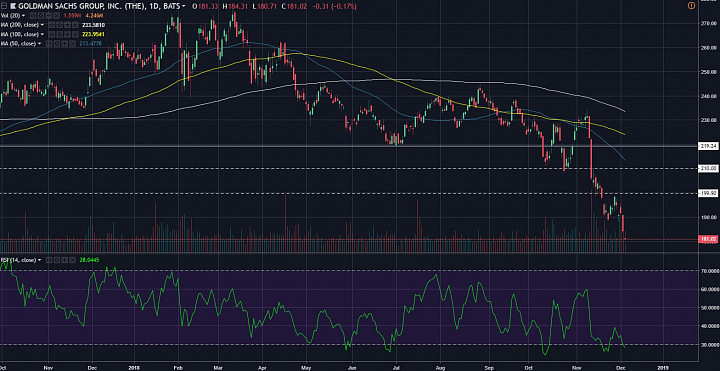This screenshot has width=720, height=371.
Task: Remove the MA (100, close) indicator
Action: 75,34
